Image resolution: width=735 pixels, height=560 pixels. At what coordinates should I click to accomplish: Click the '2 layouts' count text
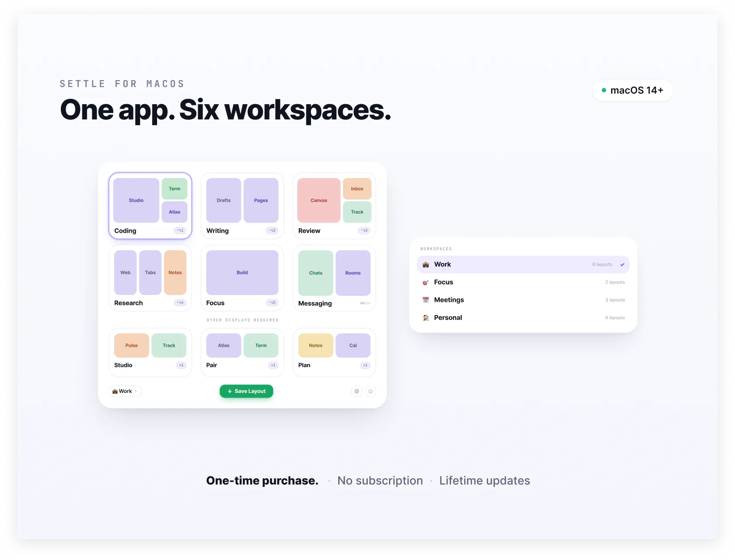[x=615, y=282]
